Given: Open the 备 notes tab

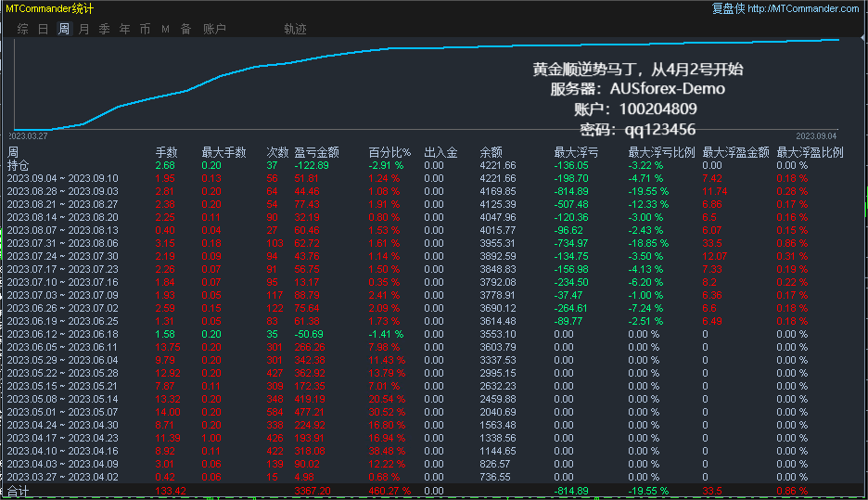Looking at the screenshot, I should click(186, 29).
